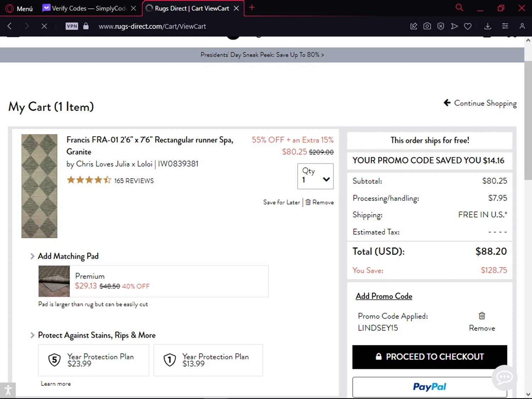
Task: Select the Premium rug pad option
Action: pos(153,281)
